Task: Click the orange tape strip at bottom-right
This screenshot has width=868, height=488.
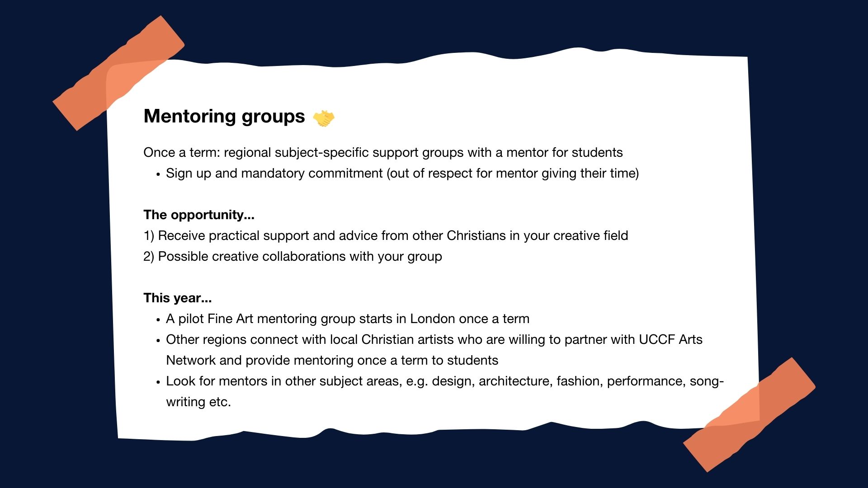Action: (749, 415)
